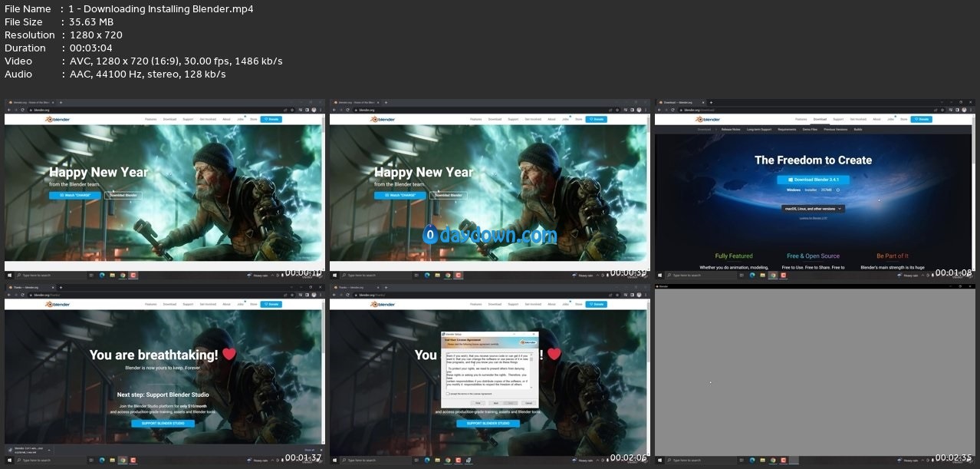
Task: Click Print in the Blender Setup dialog
Action: point(477,403)
